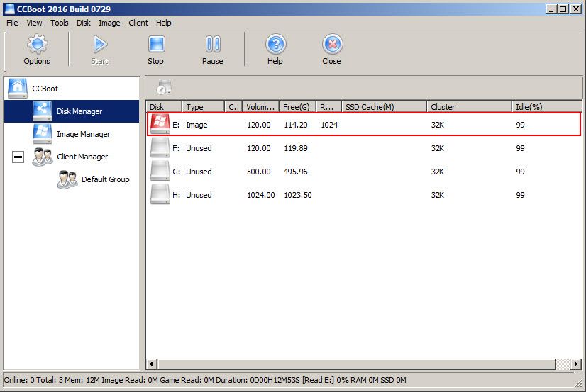Sort by the Free(G) column header
Screen dimensions: 586x392
pyautogui.click(x=298, y=107)
